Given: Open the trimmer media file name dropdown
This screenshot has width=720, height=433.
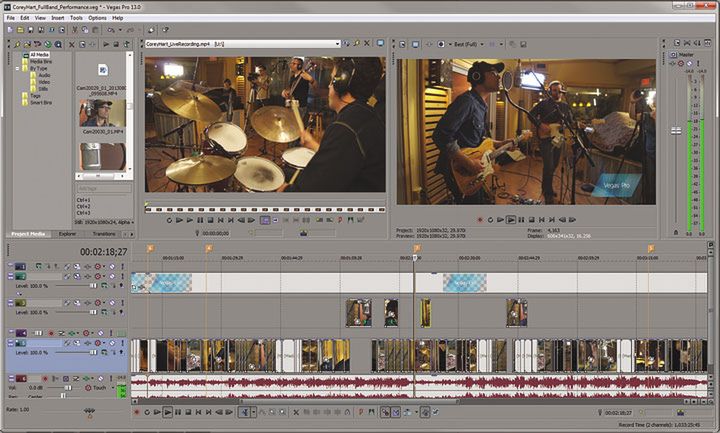Looking at the screenshot, I should [337, 44].
